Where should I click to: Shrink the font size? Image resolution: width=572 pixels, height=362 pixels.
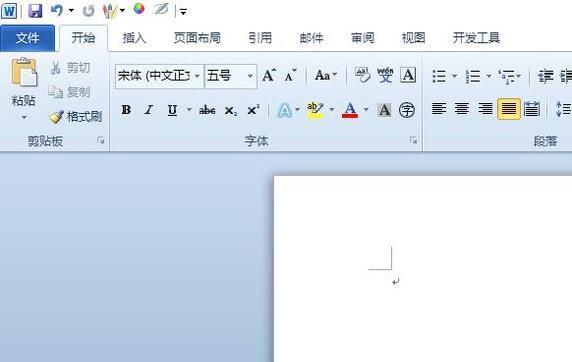click(x=291, y=76)
